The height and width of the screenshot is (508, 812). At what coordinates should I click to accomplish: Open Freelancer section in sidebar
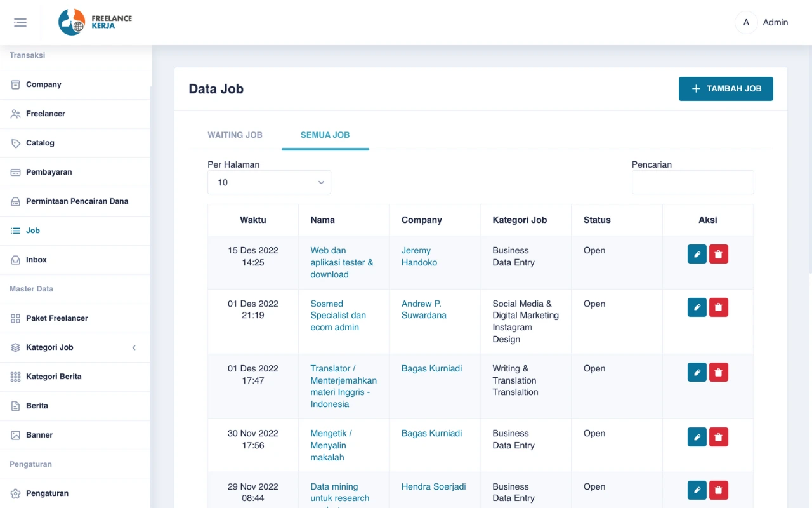(x=45, y=114)
